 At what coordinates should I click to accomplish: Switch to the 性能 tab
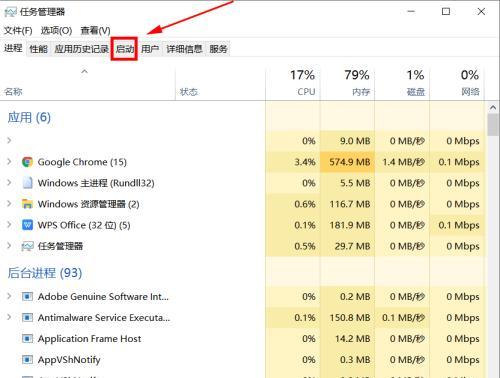point(39,49)
